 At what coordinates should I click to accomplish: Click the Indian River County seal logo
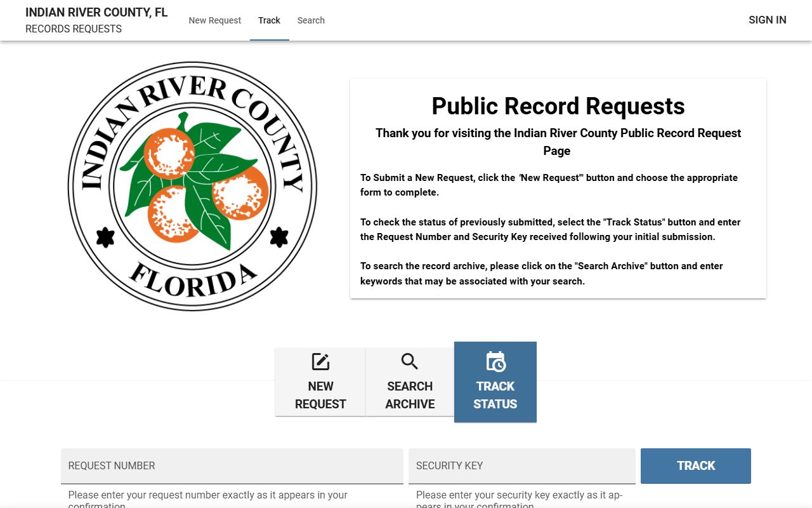coord(192,186)
